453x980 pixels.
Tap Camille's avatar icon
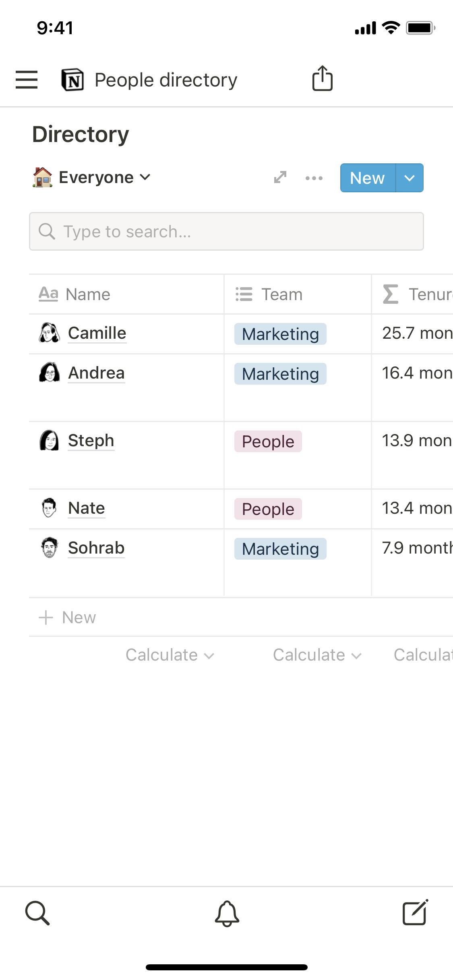pyautogui.click(x=49, y=333)
